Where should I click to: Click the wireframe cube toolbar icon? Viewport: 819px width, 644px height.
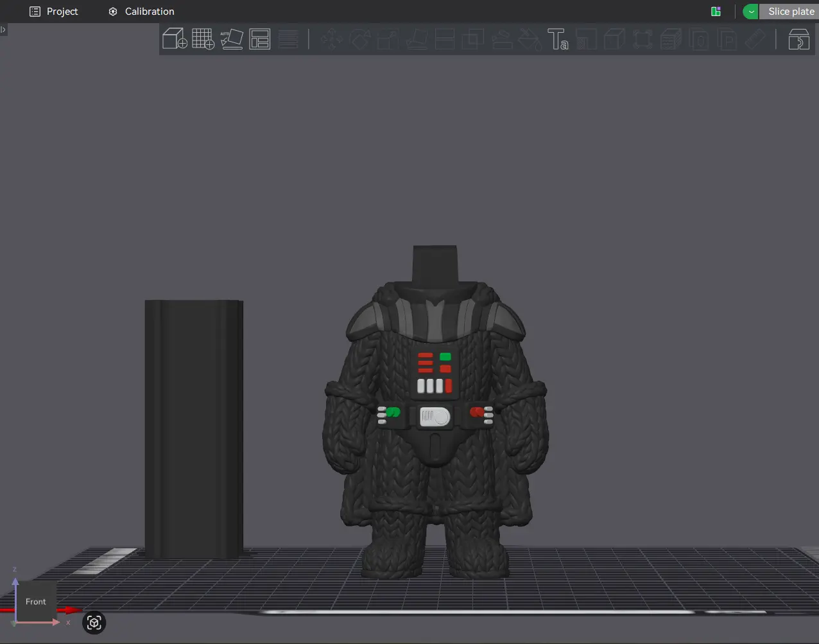click(614, 39)
